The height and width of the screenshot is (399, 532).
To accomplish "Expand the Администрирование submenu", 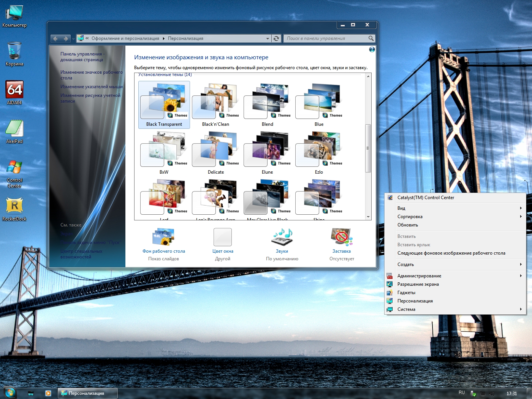I will pos(455,276).
